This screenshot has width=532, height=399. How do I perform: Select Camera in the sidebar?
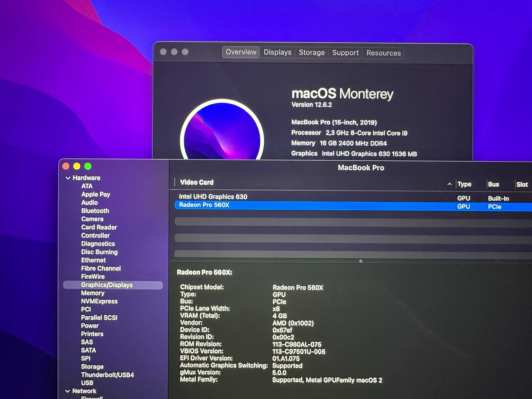[x=92, y=219]
